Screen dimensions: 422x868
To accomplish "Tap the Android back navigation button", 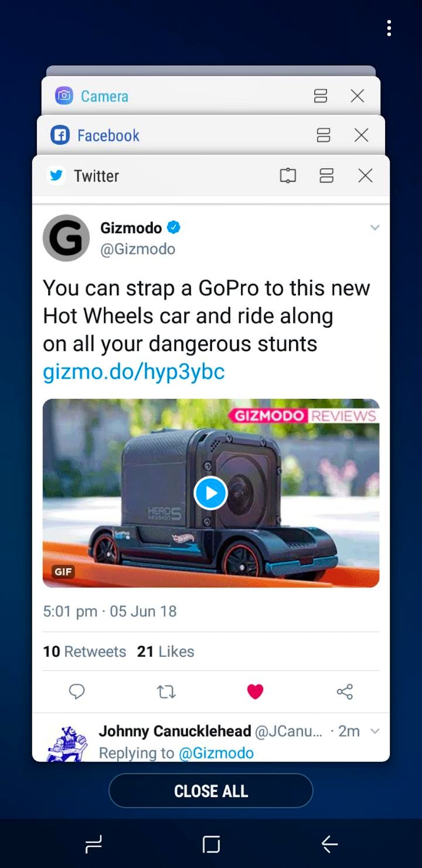I will click(330, 845).
